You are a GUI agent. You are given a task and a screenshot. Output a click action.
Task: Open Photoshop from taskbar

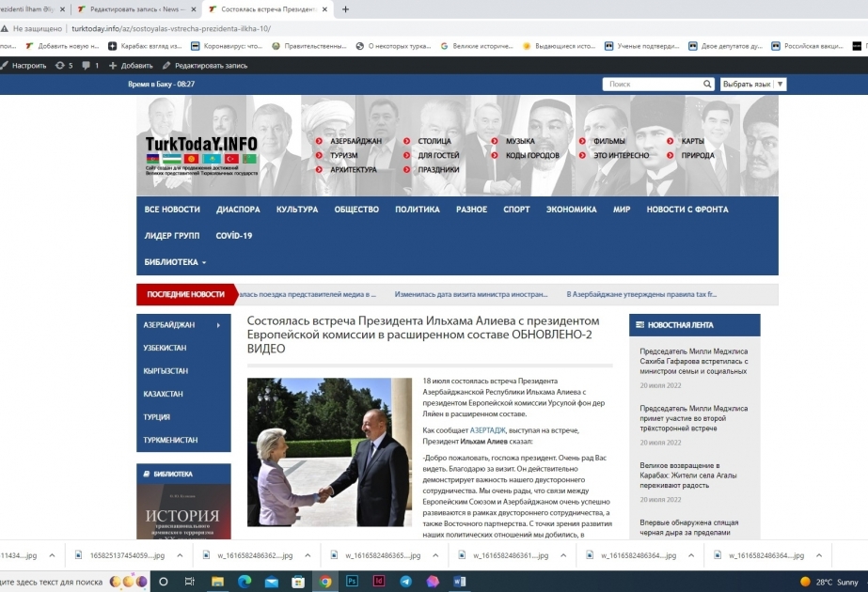coord(352,582)
